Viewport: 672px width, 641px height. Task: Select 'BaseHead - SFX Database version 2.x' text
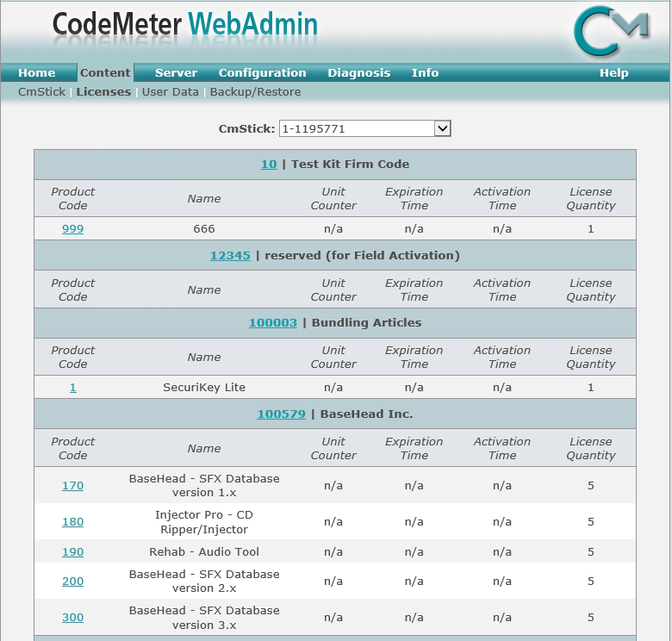point(204,581)
